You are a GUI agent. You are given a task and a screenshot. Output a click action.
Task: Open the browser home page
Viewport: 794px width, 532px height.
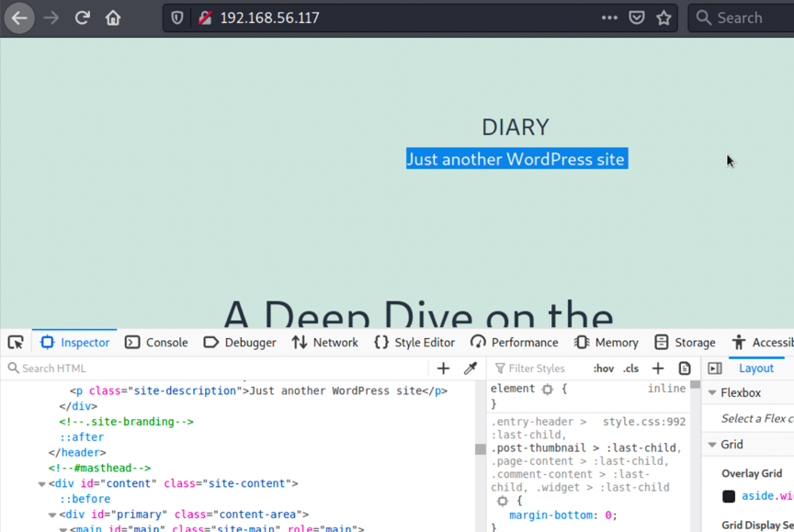pyautogui.click(x=113, y=18)
